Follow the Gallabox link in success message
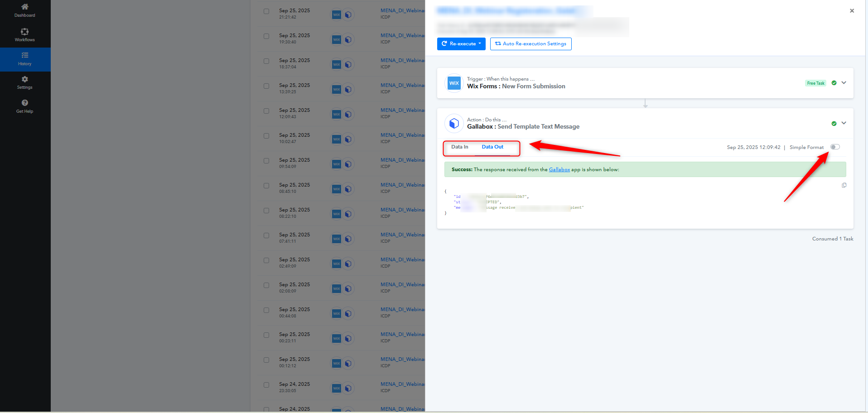 pos(559,169)
